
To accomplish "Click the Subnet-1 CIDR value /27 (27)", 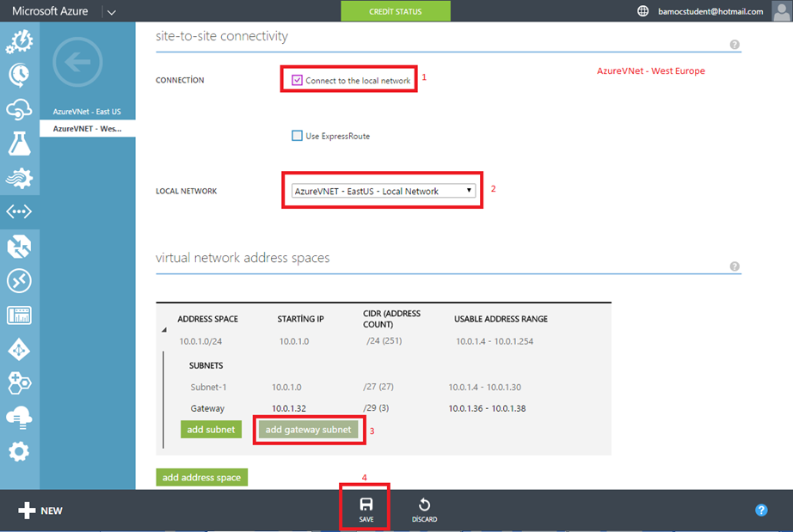I will tap(378, 387).
